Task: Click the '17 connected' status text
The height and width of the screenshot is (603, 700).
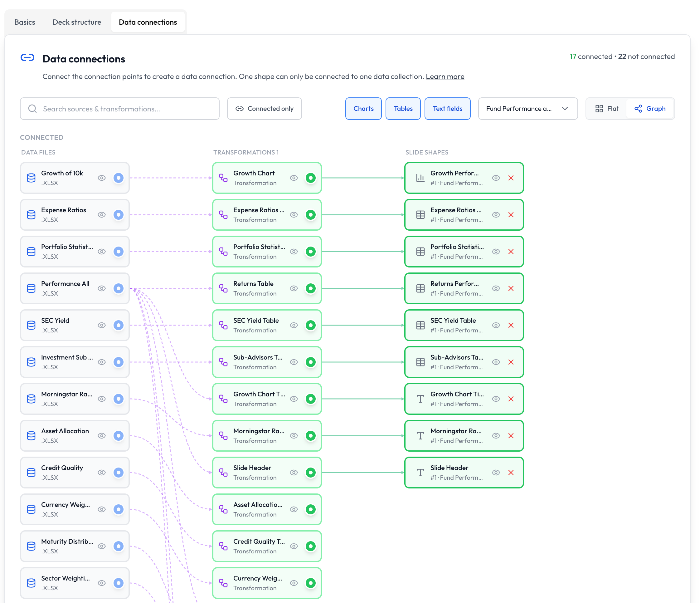Action: pos(591,56)
